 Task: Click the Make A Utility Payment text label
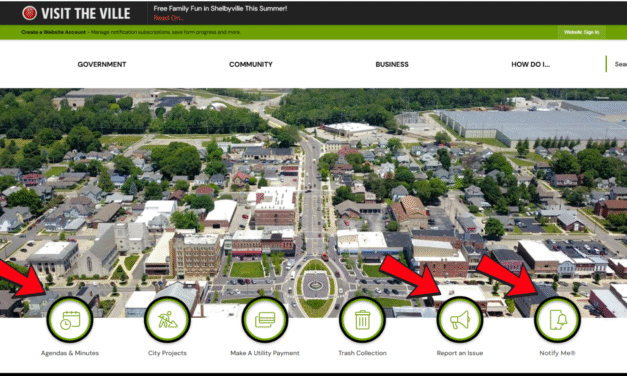click(x=265, y=353)
